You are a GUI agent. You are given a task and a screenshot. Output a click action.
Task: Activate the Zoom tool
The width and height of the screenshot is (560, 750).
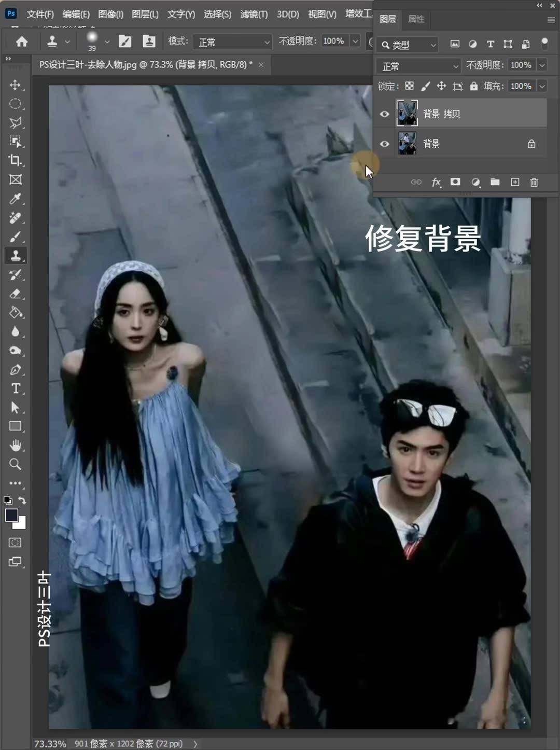coord(15,464)
